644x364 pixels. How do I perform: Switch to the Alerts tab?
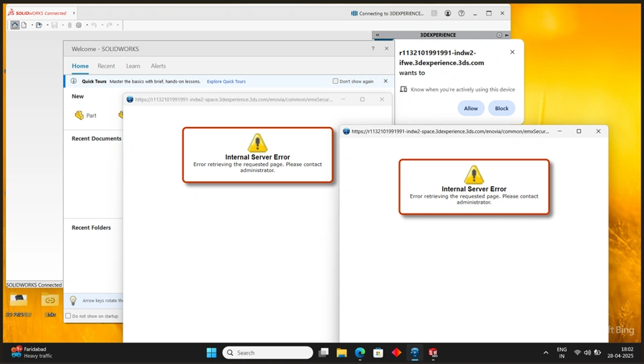point(158,66)
